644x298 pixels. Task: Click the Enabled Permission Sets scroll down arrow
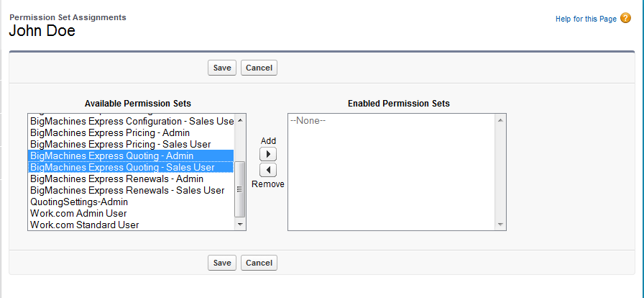[500, 225]
